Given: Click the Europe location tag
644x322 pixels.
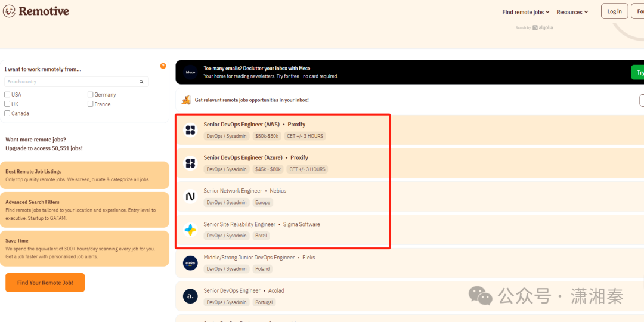Looking at the screenshot, I should pyautogui.click(x=263, y=203).
